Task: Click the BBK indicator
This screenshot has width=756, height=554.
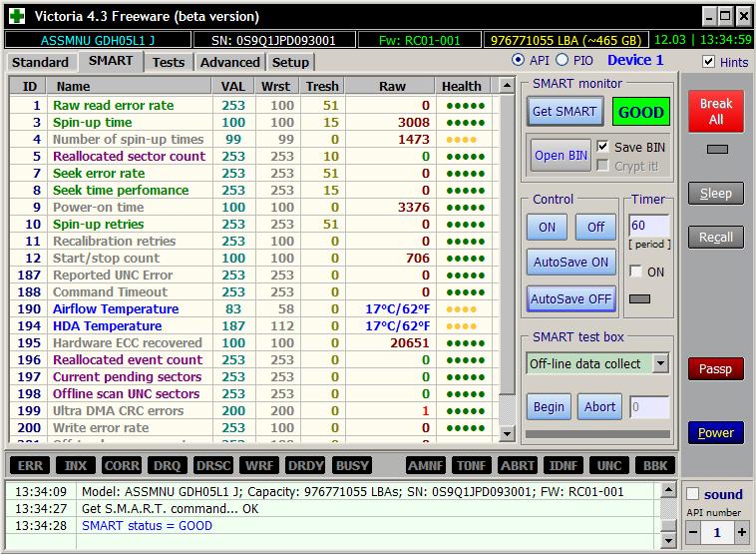Action: [654, 466]
